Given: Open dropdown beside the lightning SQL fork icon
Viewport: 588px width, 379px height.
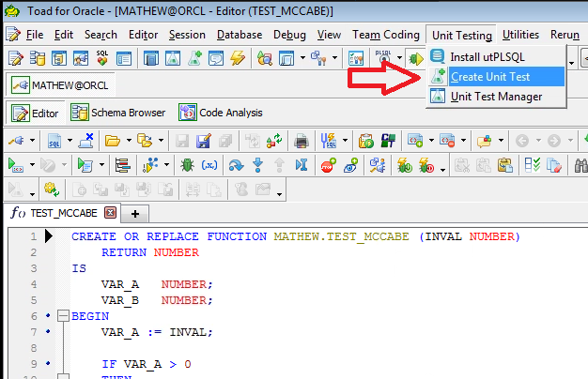Looking at the screenshot, I should (345, 141).
